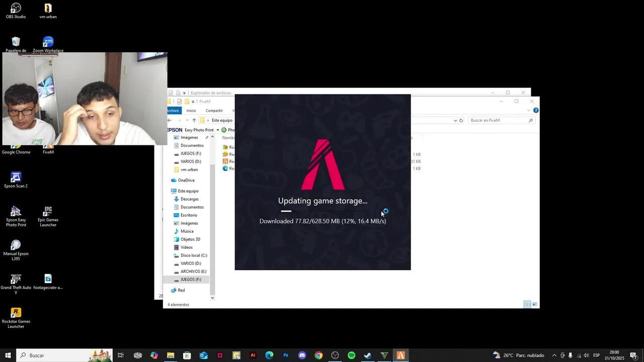644x362 pixels.
Task: Select Música in the navigation pane
Action: point(187,231)
